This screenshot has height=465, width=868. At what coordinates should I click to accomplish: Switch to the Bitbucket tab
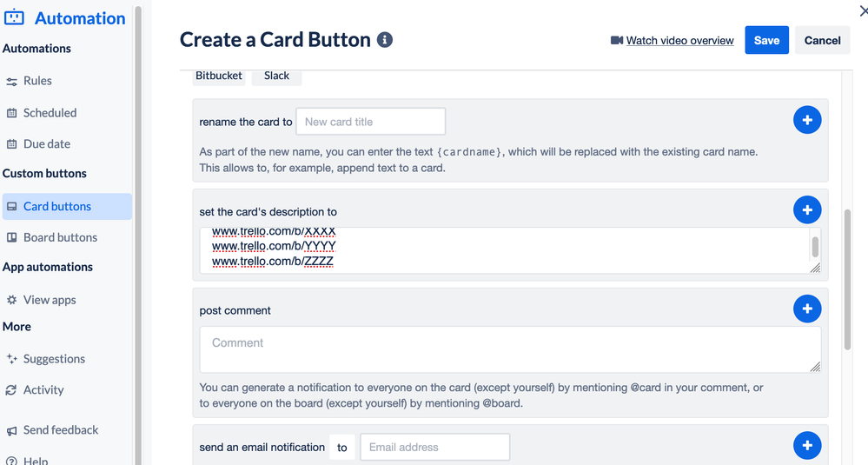point(219,76)
